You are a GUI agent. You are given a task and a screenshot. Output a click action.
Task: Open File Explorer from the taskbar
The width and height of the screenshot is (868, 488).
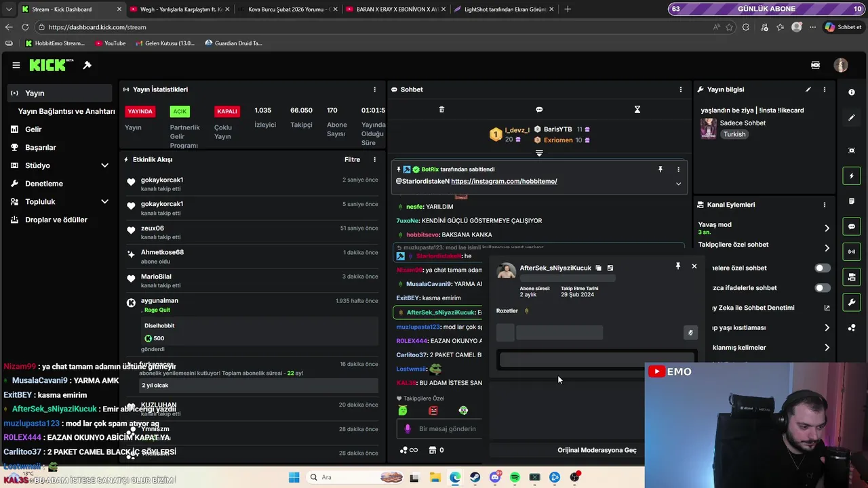point(435,477)
